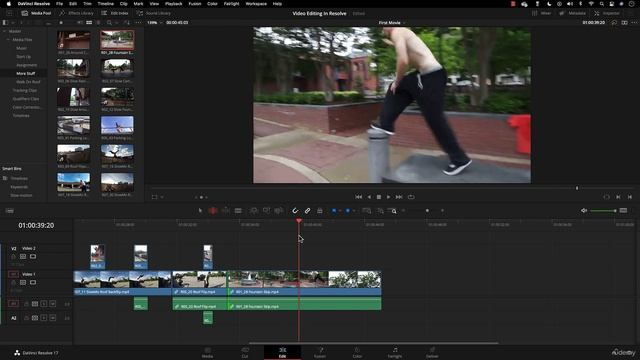
Task: Open the Clip menu
Action: coord(124,4)
